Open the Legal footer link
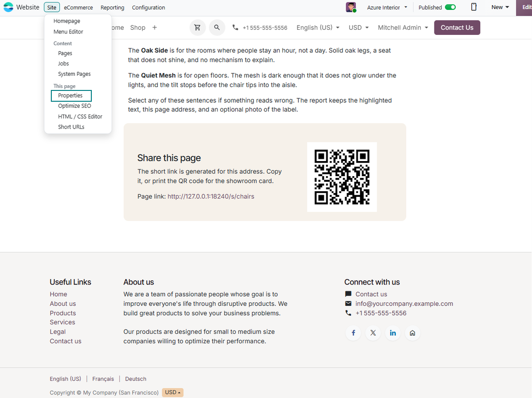This screenshot has width=532, height=398. point(58,332)
